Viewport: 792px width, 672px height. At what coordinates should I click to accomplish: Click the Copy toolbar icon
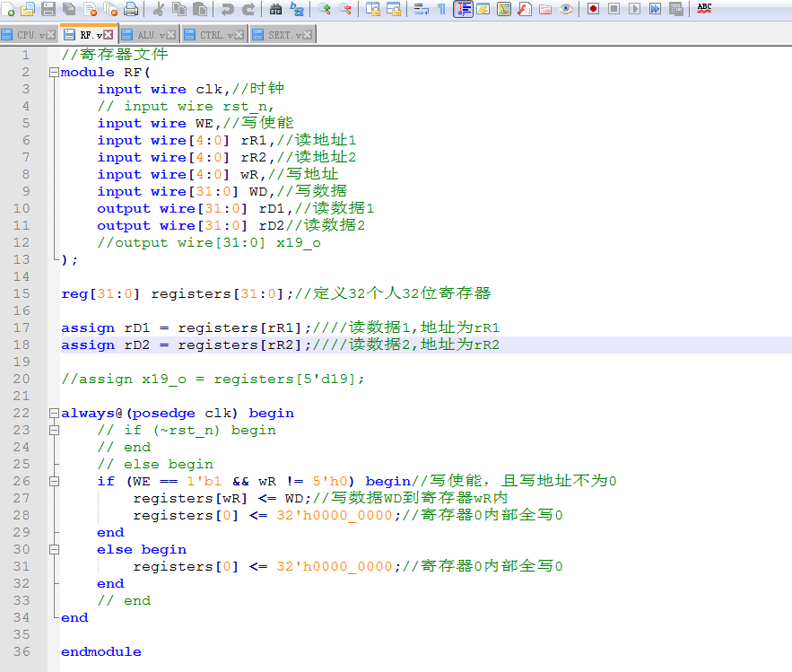point(178,9)
